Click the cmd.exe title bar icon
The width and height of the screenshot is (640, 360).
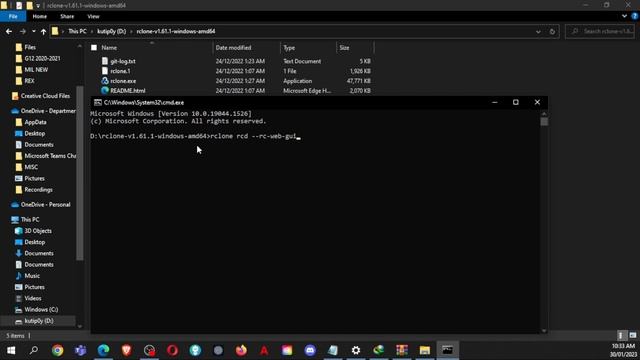[x=98, y=102]
